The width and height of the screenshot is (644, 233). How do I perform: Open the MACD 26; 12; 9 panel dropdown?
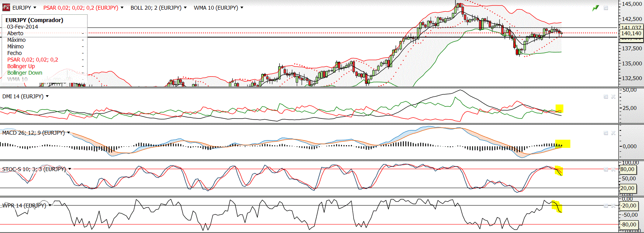coord(69,133)
